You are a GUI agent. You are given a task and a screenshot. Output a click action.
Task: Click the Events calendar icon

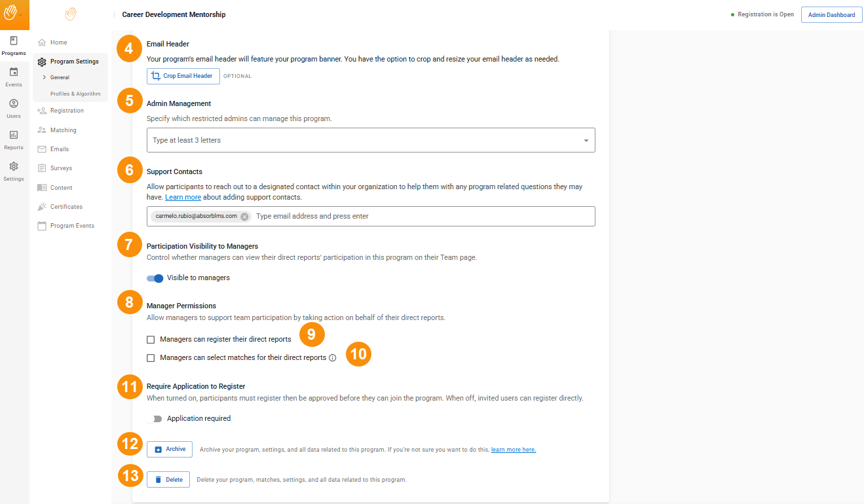pos(14,73)
